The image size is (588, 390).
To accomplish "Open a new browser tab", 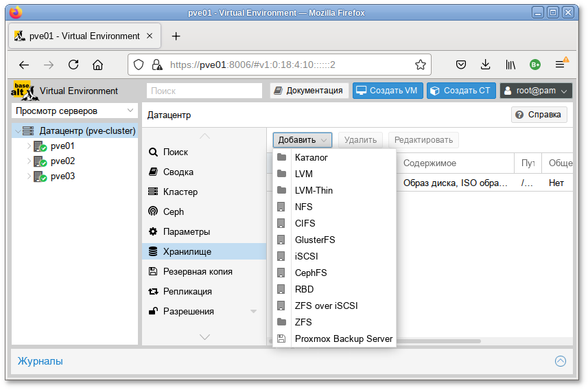I will click(176, 36).
